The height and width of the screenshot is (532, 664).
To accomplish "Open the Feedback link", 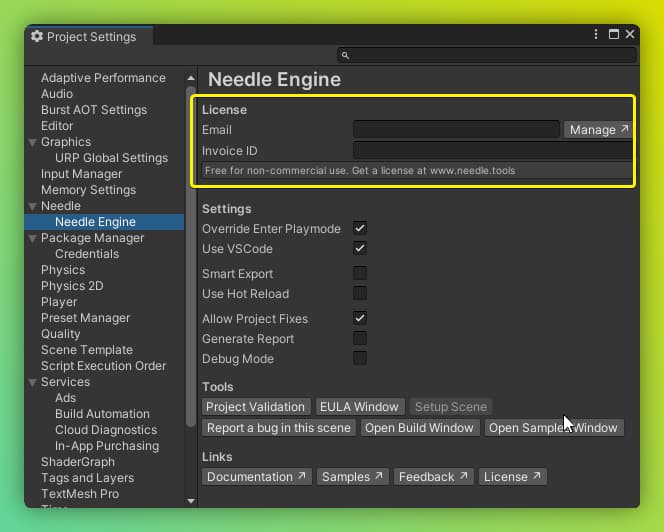I will point(433,477).
